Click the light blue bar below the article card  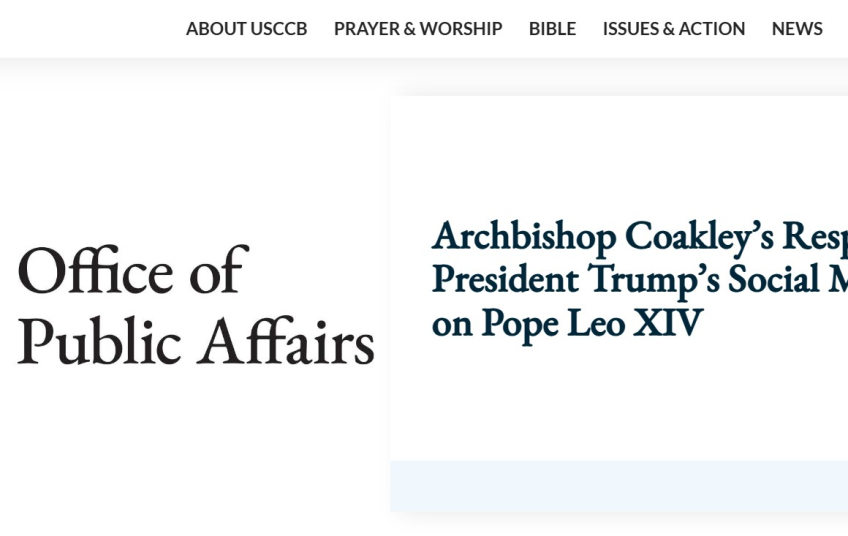coord(619,486)
